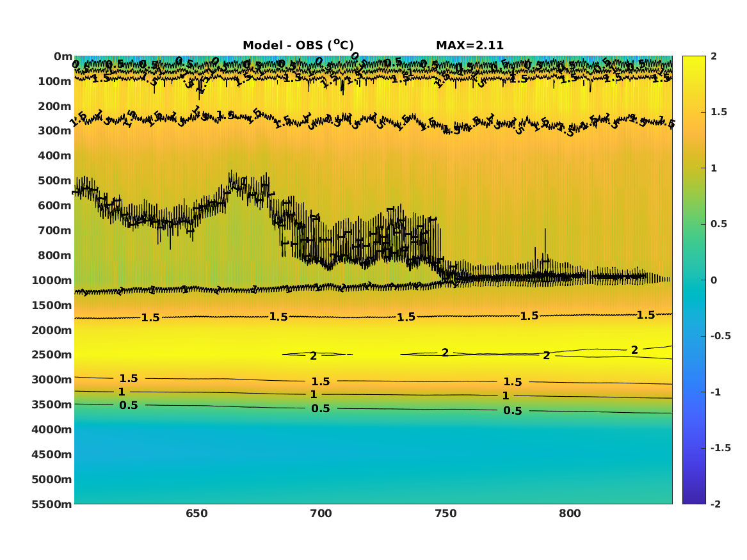Select the '800' x-axis tick label
The width and height of the screenshot is (747, 560).
pos(570,514)
